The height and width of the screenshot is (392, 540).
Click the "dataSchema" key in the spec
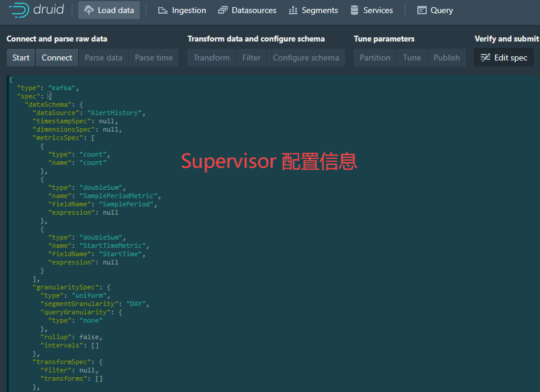tap(48, 104)
